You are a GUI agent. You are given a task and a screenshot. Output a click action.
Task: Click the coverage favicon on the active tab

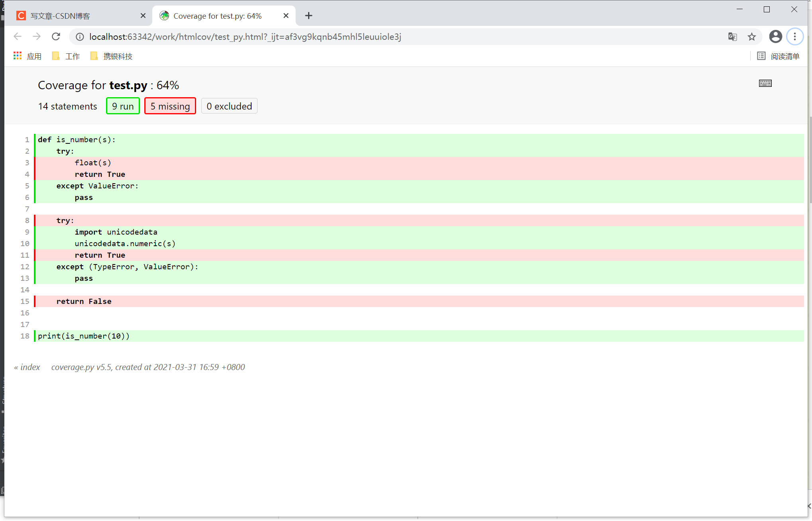click(164, 16)
